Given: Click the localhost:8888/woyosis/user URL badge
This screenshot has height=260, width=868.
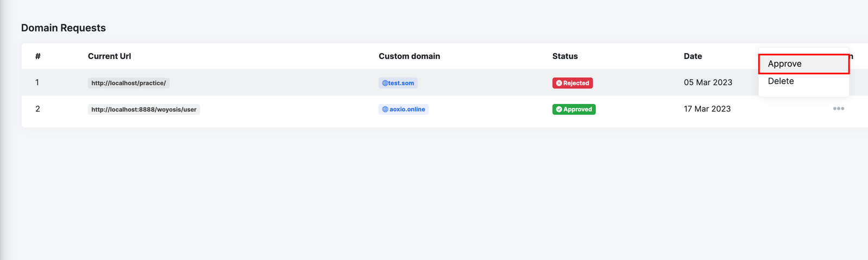Looking at the screenshot, I should (144, 109).
